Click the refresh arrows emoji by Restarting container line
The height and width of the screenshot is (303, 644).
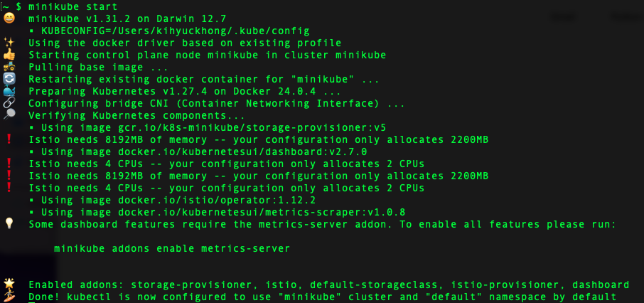point(9,78)
